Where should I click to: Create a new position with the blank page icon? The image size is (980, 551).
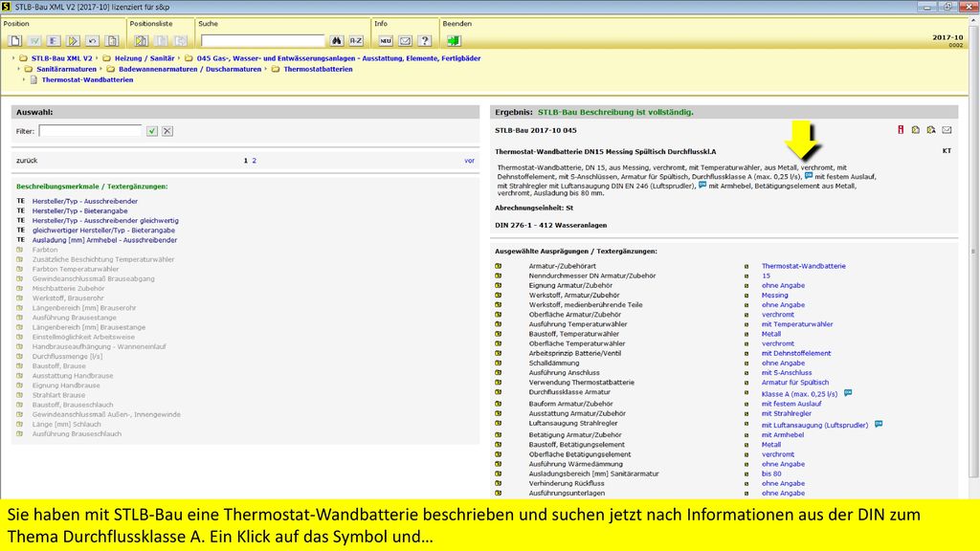(x=15, y=40)
